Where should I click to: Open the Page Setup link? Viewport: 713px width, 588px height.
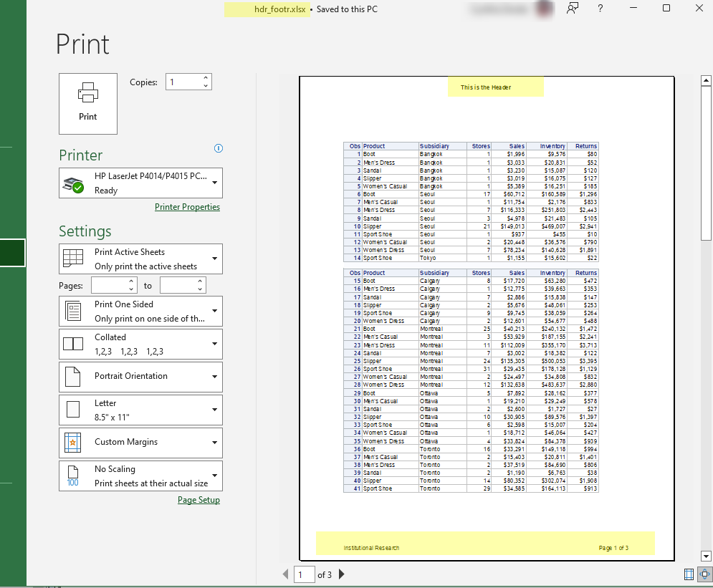198,500
